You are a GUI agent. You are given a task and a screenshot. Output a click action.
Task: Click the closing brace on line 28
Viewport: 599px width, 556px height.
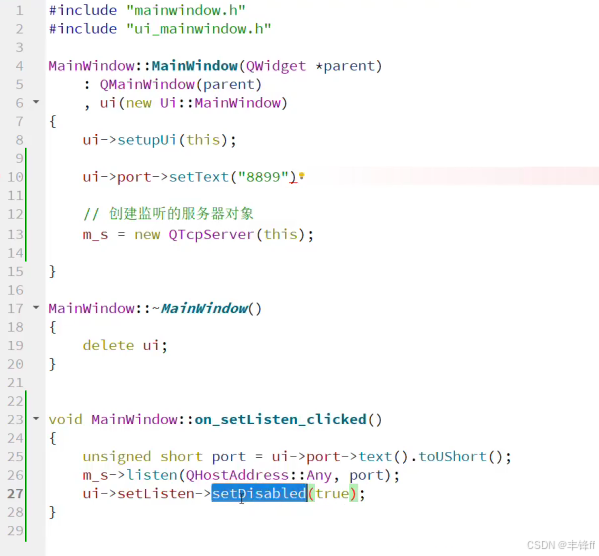52,512
